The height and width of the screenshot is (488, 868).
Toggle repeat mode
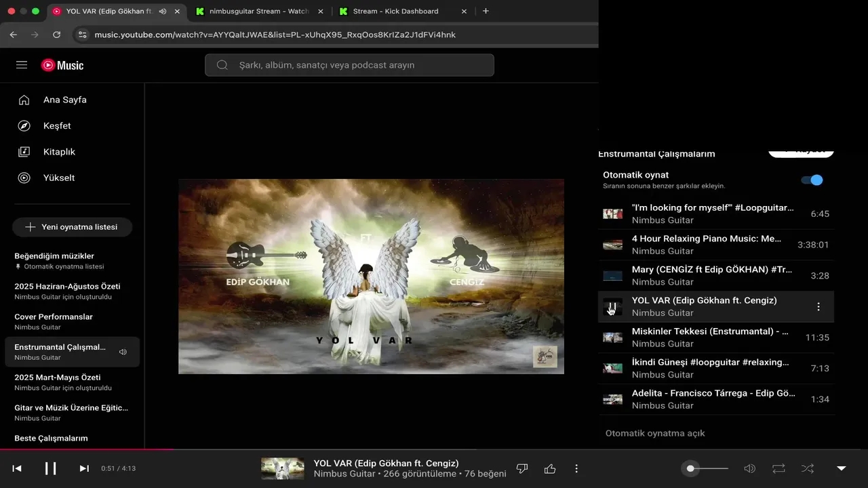coord(778,468)
